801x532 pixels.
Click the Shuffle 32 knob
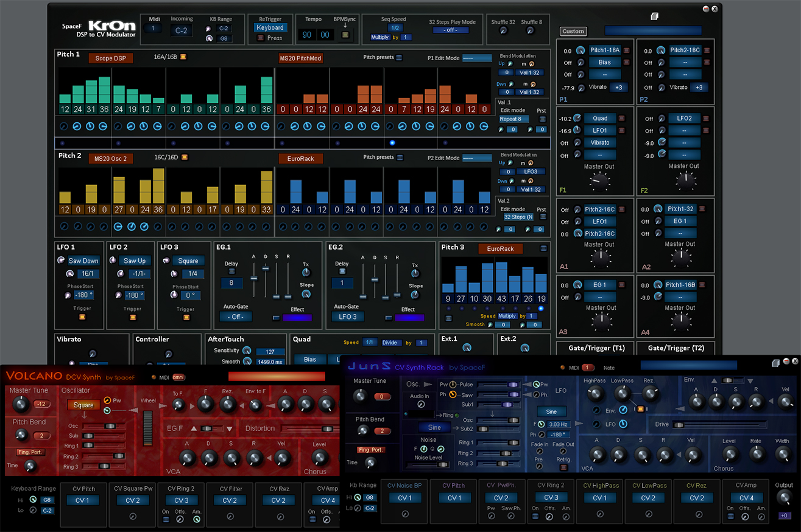pyautogui.click(x=503, y=30)
